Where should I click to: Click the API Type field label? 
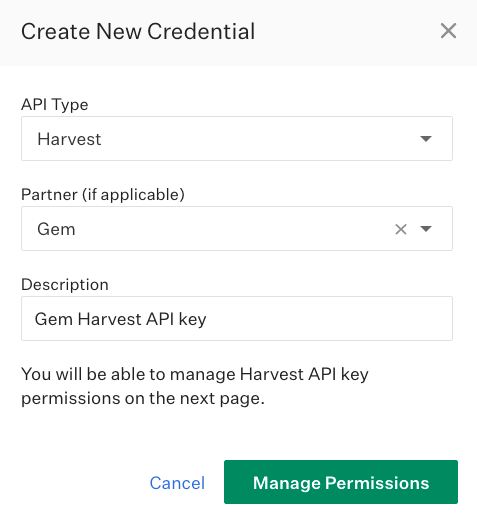click(x=55, y=104)
